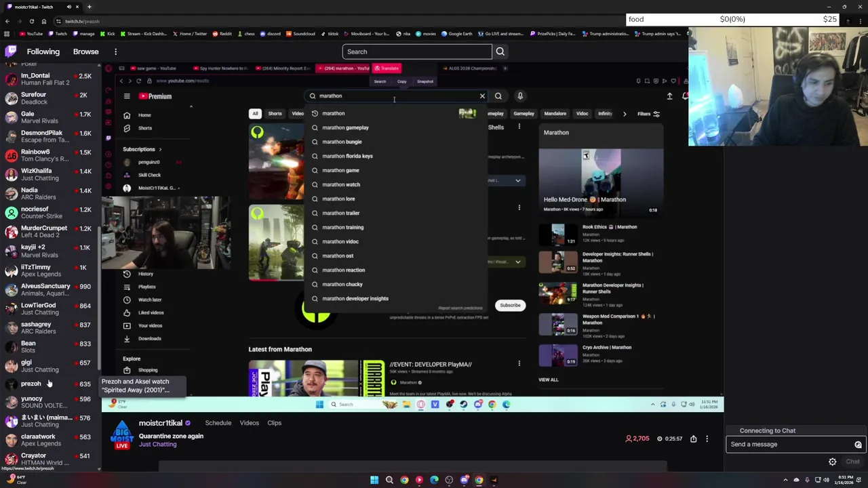
Task: Open kebab menu for the top video result
Action: click(519, 127)
